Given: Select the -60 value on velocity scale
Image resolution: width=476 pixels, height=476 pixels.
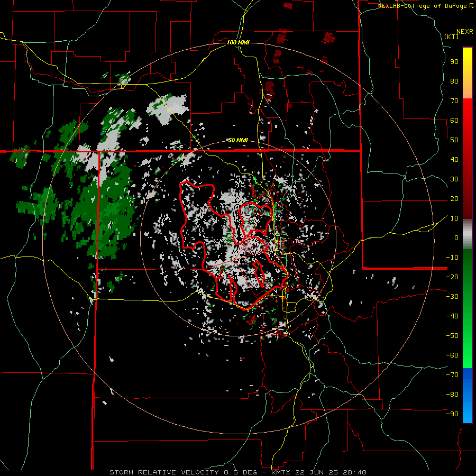Looking at the screenshot, I should tap(452, 355).
